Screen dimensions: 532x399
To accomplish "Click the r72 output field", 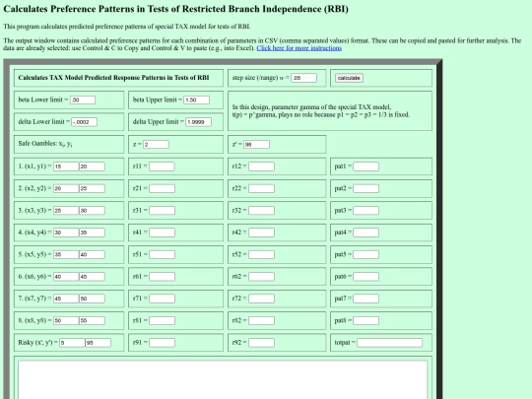I will (x=261, y=299).
